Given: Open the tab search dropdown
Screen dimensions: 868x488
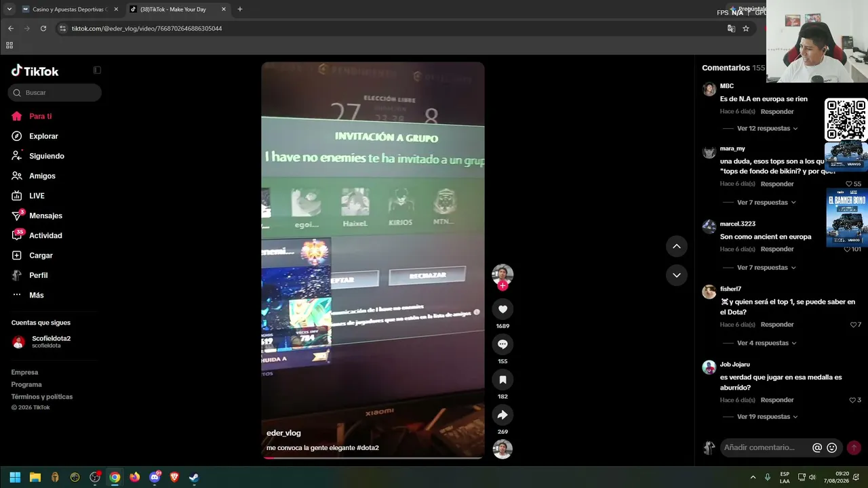Looking at the screenshot, I should coord(9,9).
